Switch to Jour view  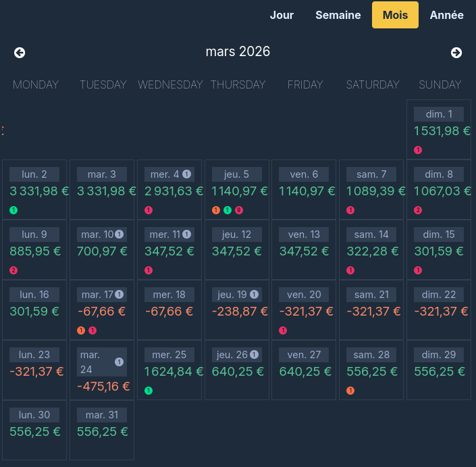coord(282,15)
